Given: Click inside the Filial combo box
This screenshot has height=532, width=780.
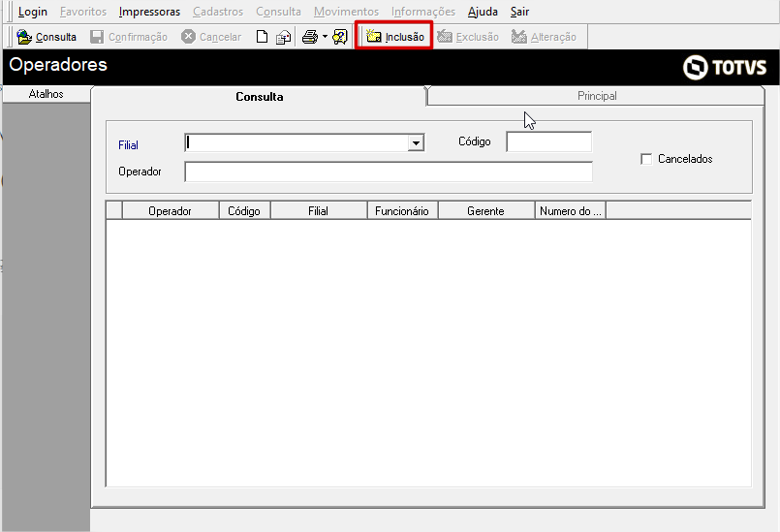Looking at the screenshot, I should click(296, 143).
